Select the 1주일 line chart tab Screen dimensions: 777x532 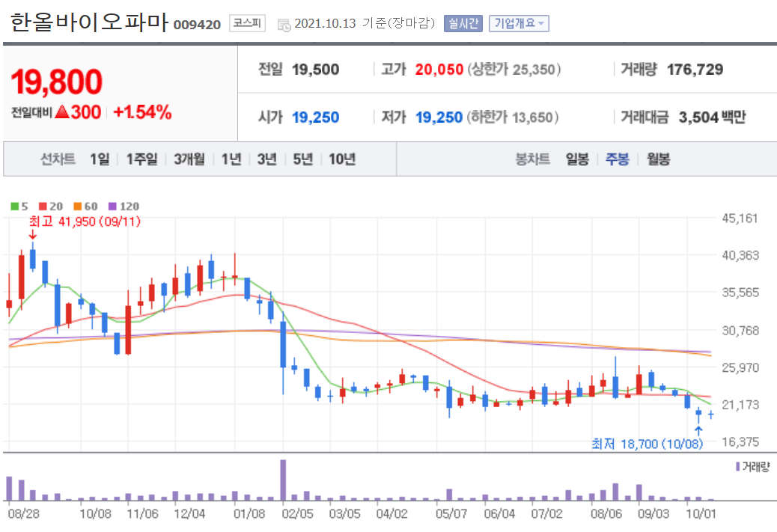[x=141, y=159]
